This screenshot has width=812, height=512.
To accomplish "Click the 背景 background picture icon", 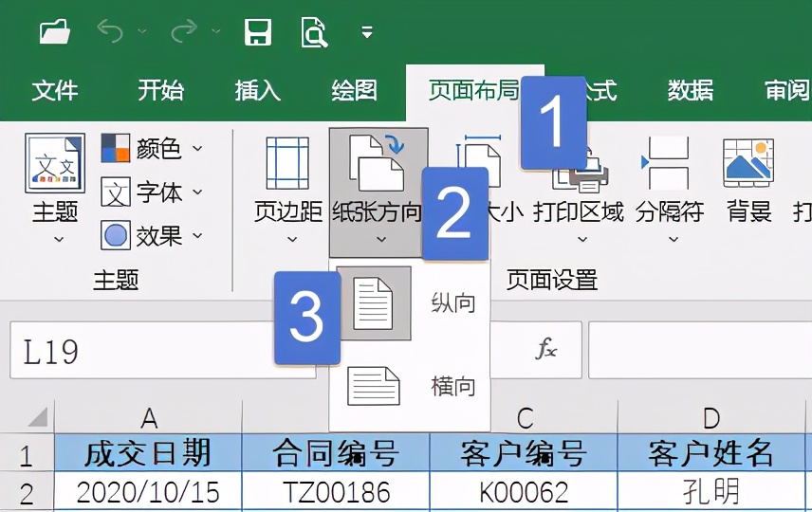I will coord(748,163).
